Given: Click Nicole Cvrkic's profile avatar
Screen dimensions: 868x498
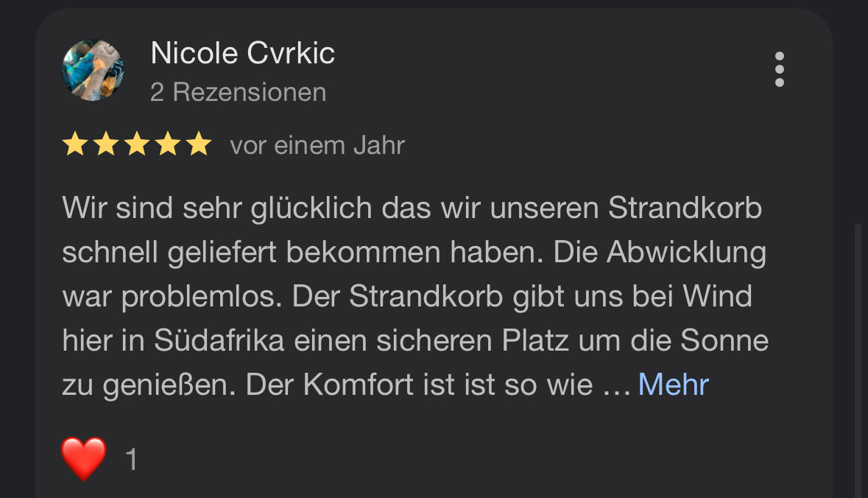Looking at the screenshot, I should coord(93,70).
